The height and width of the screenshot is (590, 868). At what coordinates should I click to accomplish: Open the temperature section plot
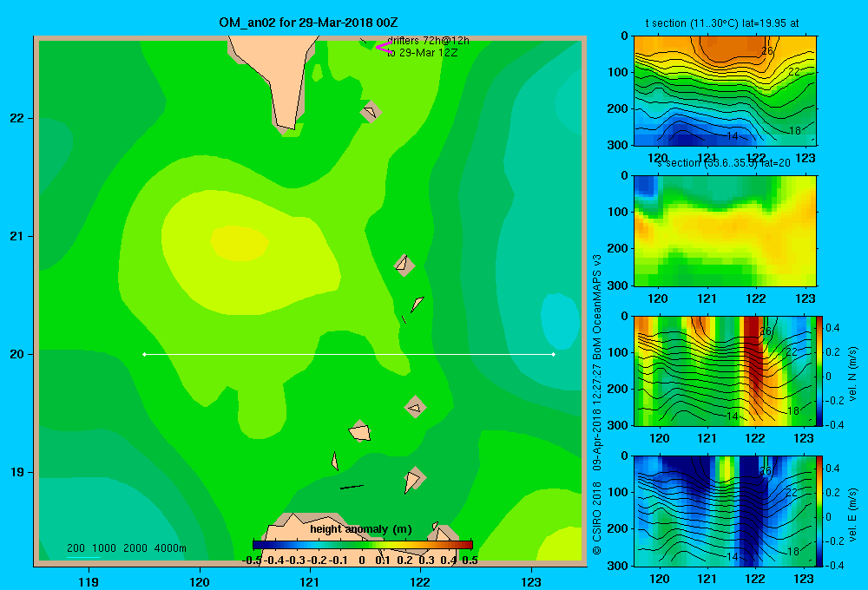[x=725, y=91]
